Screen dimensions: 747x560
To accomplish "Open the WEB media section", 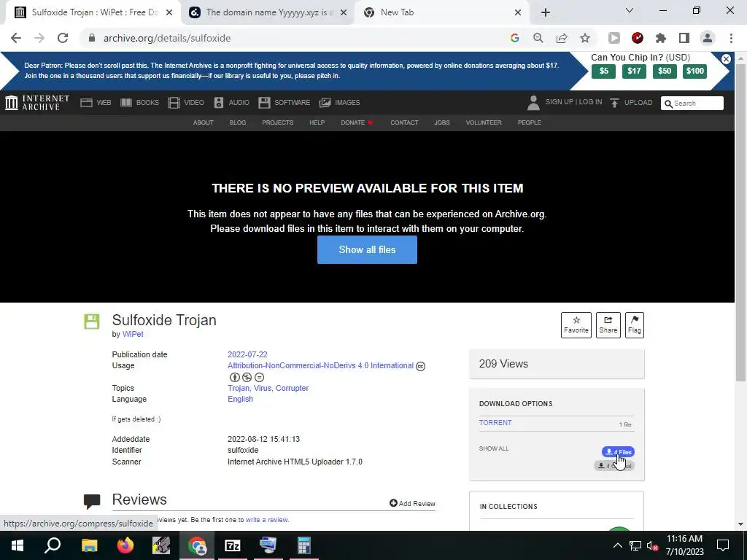I will click(x=96, y=102).
